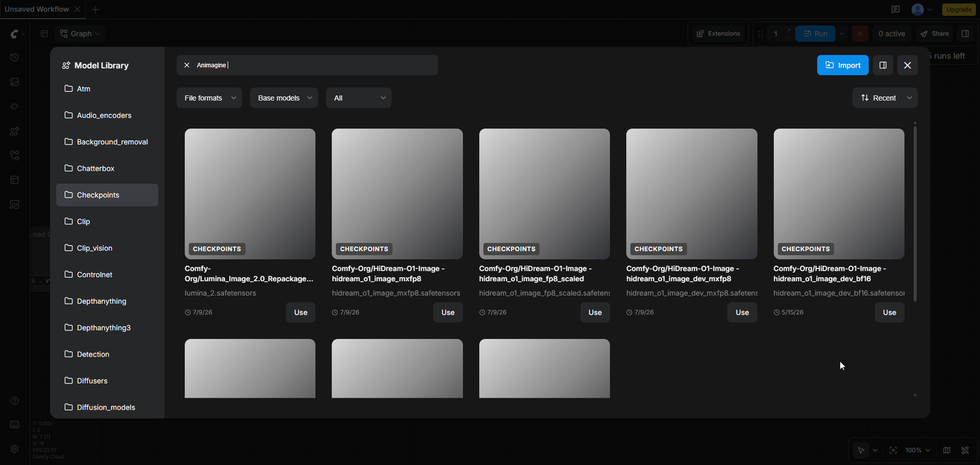
Task: Close the Unsaved Workflow tab
Action: 77,9
